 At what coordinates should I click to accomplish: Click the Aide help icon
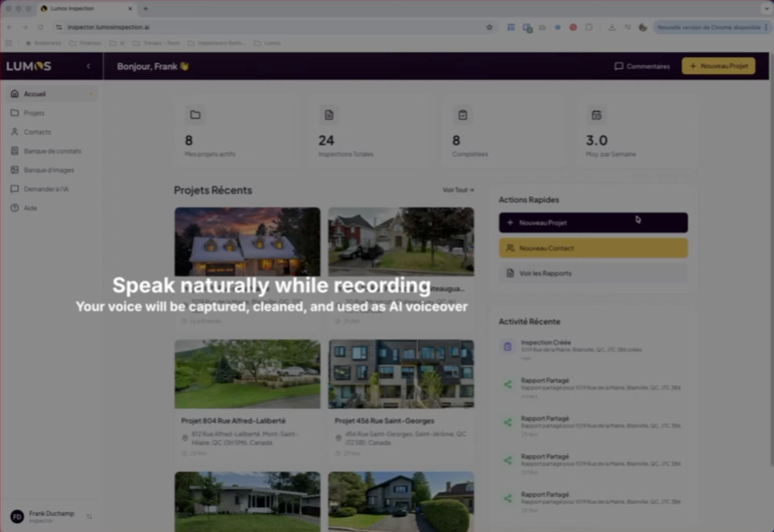click(x=15, y=208)
